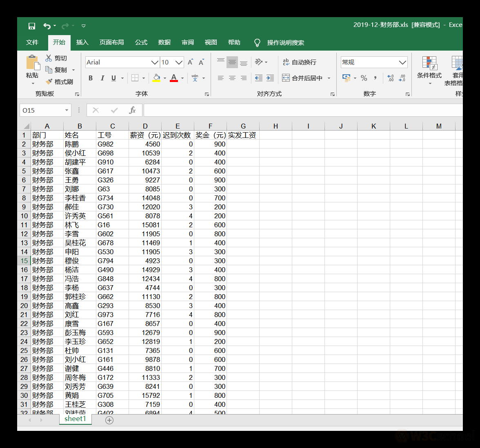The width and height of the screenshot is (480, 448).
Task: Click the Undo arrow icon
Action: [47, 26]
